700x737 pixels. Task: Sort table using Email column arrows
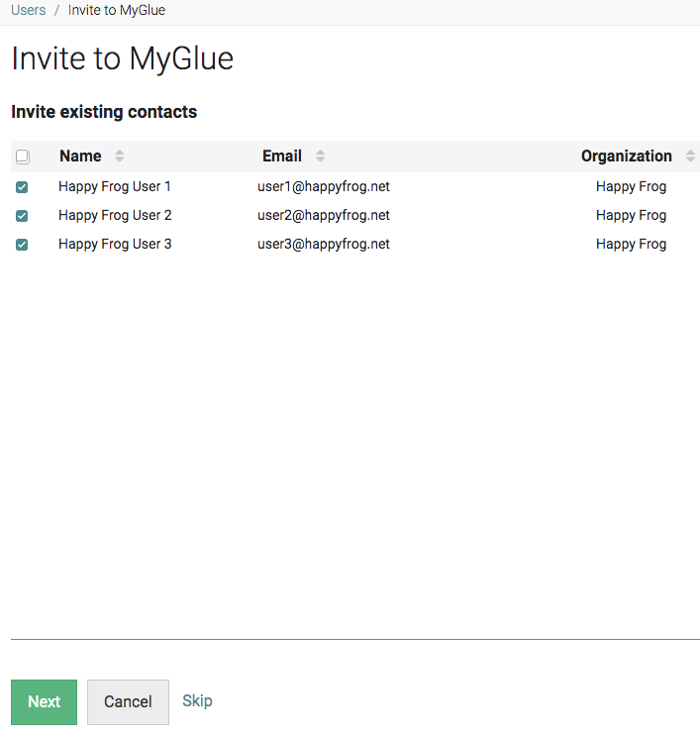click(320, 157)
